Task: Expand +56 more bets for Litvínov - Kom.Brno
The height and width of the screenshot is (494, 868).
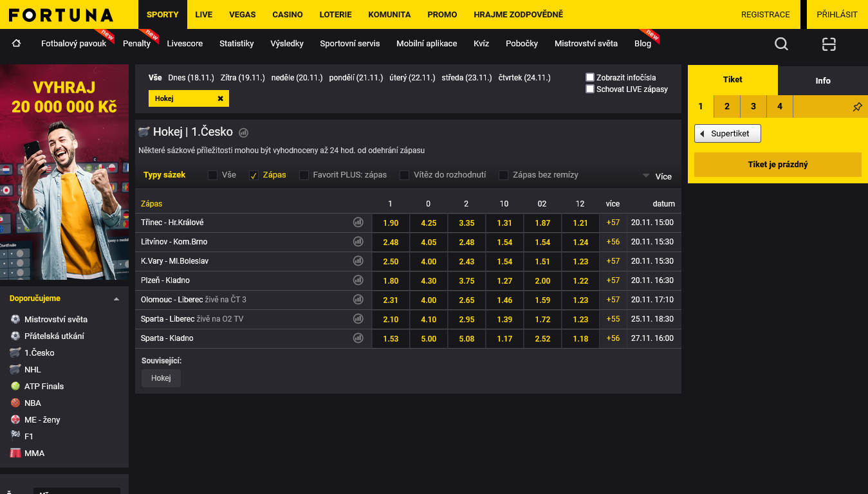Action: coord(613,242)
